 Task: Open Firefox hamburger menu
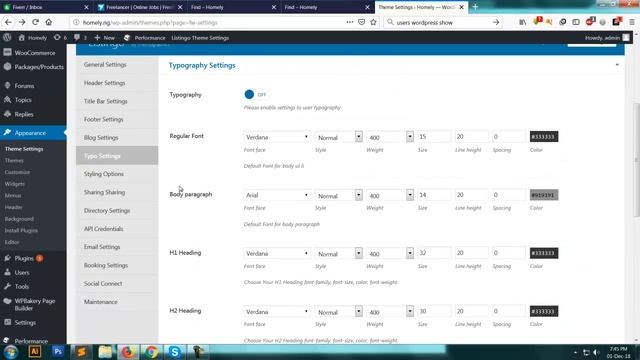[631, 22]
